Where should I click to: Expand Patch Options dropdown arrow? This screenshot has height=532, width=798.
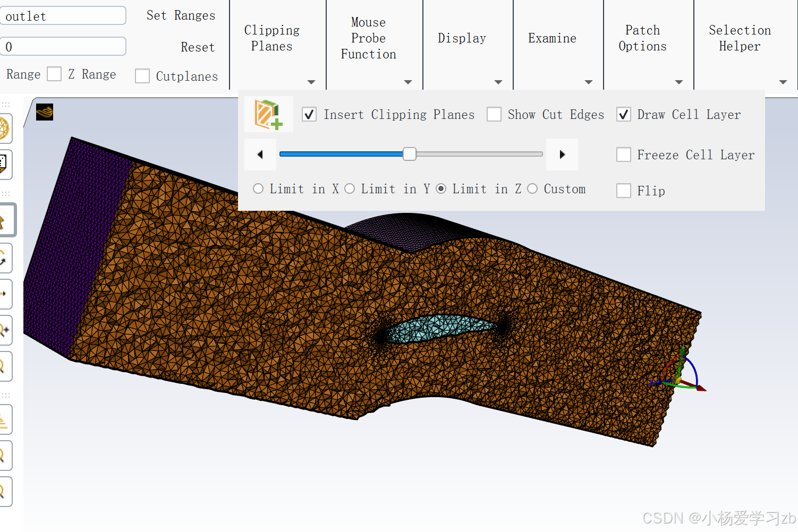pos(679,82)
